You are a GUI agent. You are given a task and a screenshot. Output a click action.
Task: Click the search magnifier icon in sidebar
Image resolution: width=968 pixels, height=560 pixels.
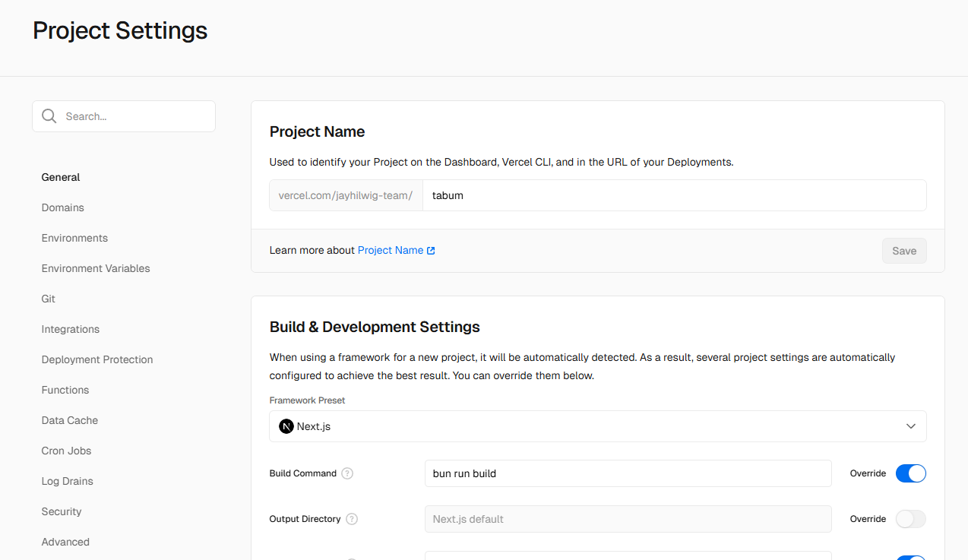coord(49,116)
